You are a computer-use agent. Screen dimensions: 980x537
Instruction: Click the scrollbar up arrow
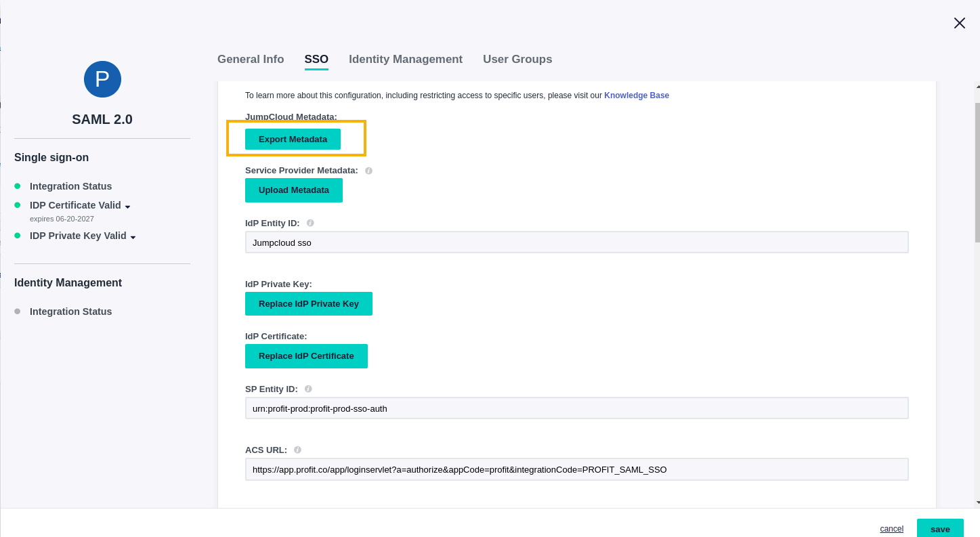[977, 86]
